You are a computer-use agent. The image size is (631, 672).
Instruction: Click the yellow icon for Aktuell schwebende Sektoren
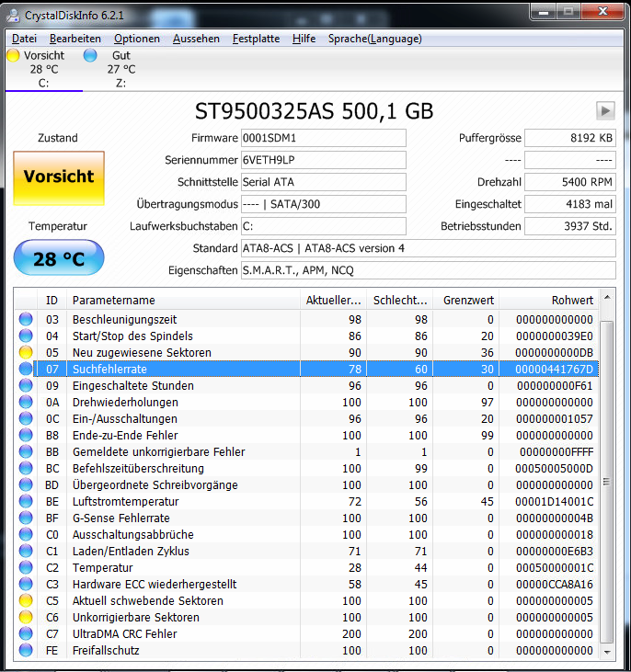point(26,600)
